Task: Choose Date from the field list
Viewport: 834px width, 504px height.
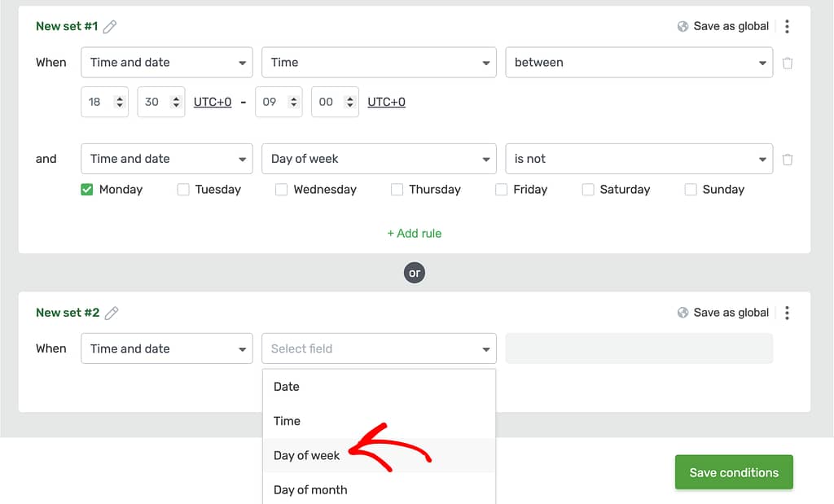Action: coord(380,387)
